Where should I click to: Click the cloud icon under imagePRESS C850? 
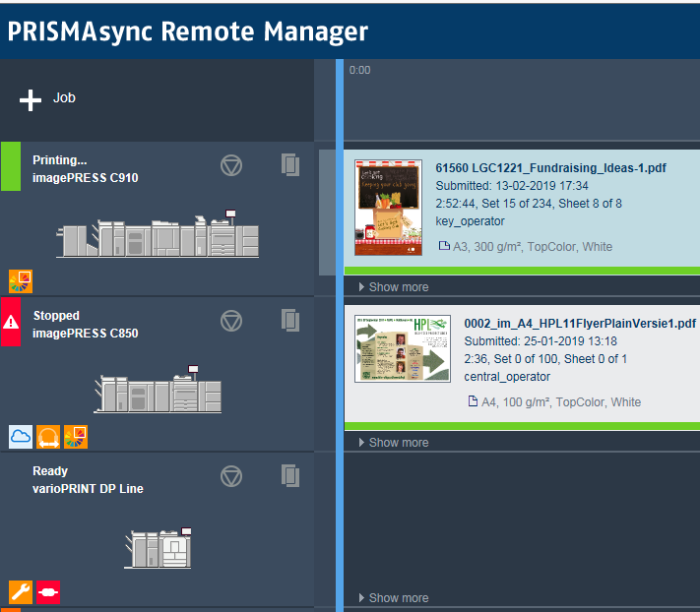[x=21, y=437]
